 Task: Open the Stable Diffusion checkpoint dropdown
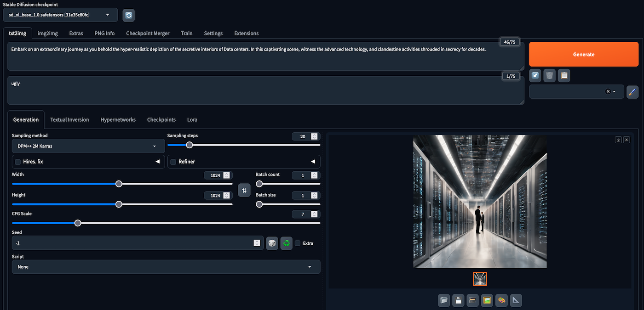point(60,15)
